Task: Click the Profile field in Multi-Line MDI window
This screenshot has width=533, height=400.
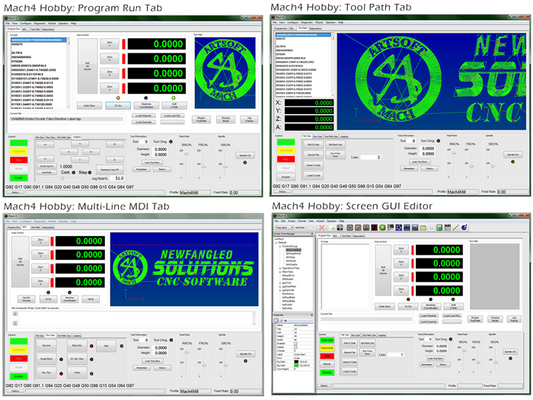Action: [195, 391]
